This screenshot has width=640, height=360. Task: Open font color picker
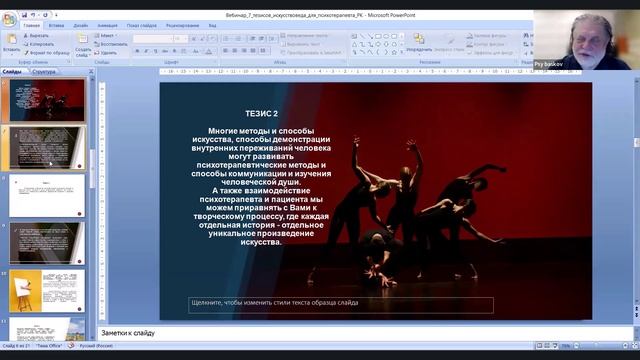(x=209, y=51)
